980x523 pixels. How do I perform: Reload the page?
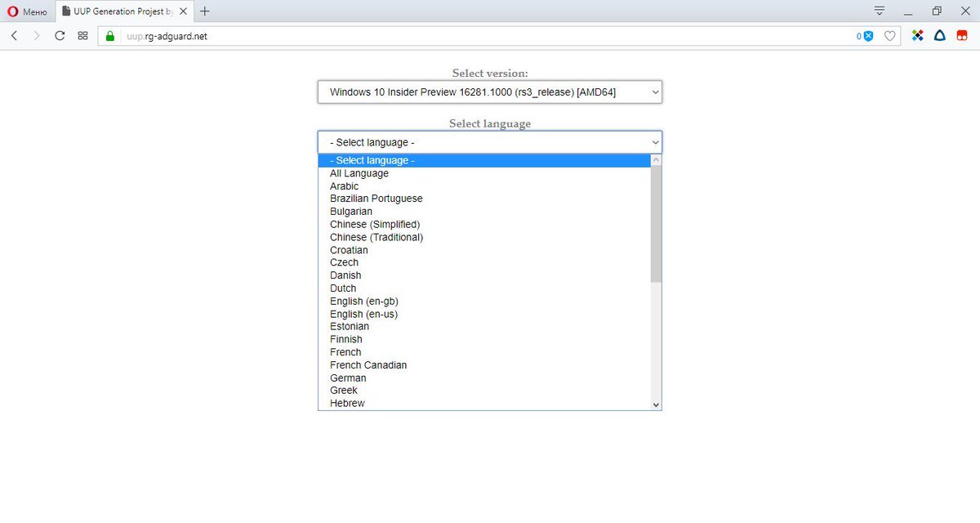(x=60, y=36)
